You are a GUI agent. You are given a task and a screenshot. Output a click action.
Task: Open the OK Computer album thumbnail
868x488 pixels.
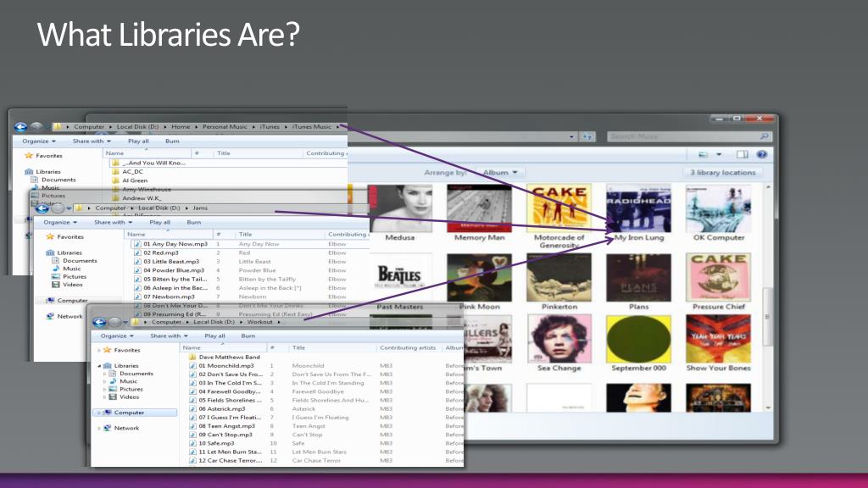[x=718, y=208]
